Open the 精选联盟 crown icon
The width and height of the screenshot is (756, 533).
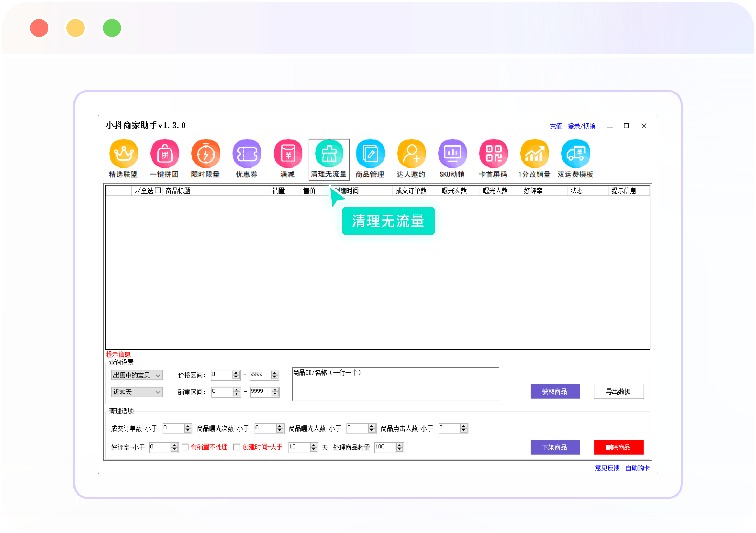(x=124, y=154)
